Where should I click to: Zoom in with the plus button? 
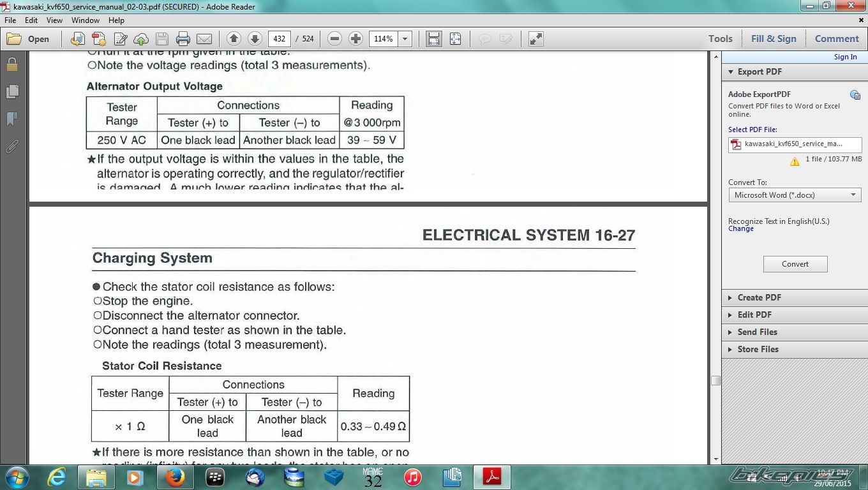[355, 39]
